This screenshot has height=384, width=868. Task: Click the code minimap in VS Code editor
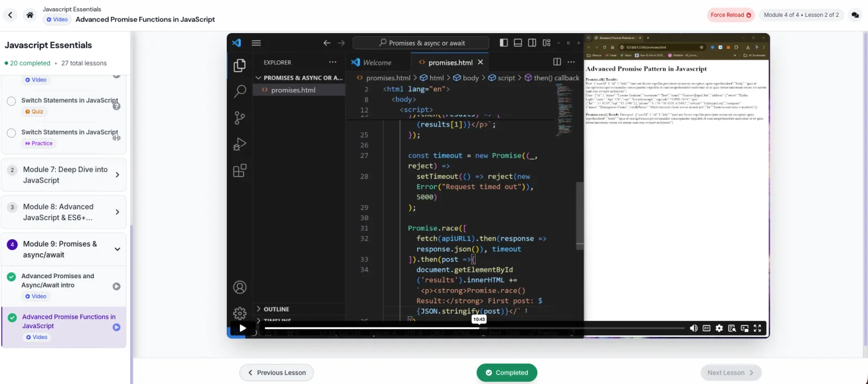click(565, 111)
